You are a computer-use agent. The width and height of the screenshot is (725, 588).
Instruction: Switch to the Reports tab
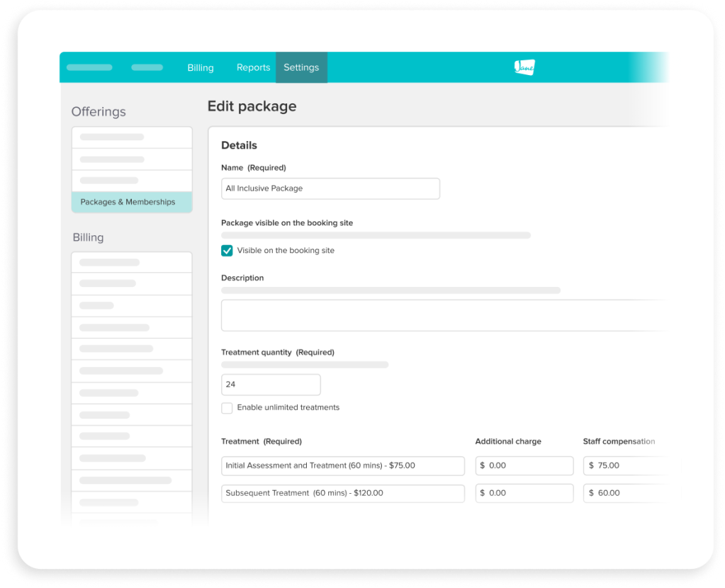click(253, 68)
